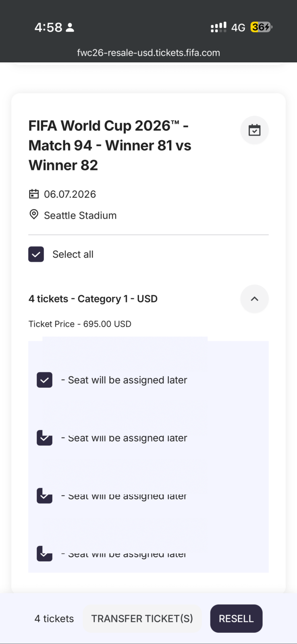Uncheck the Select all checkbox
The image size is (297, 644).
point(36,254)
